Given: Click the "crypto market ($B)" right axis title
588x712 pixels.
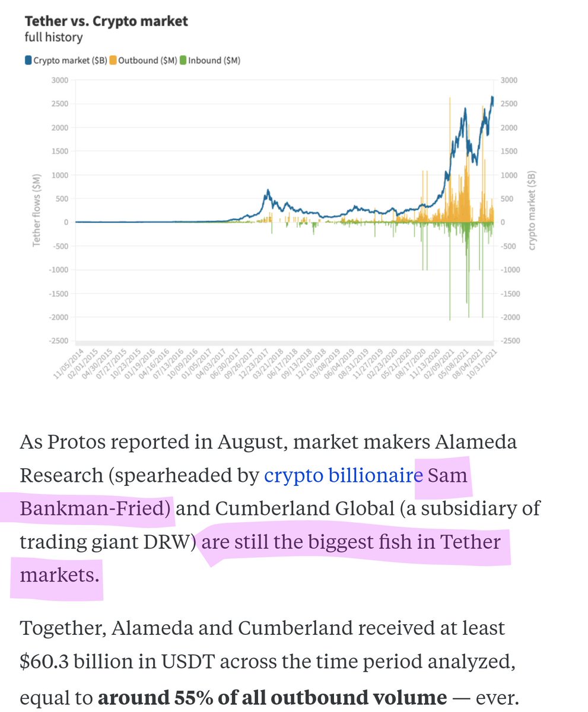Looking at the screenshot, I should [531, 210].
